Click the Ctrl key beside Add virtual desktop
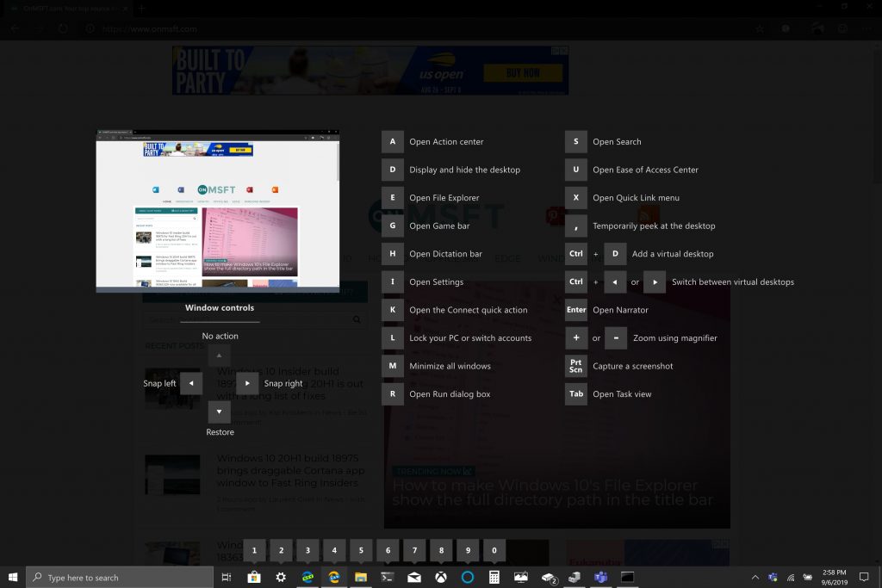Viewport: 882px width, 588px height. [576, 253]
